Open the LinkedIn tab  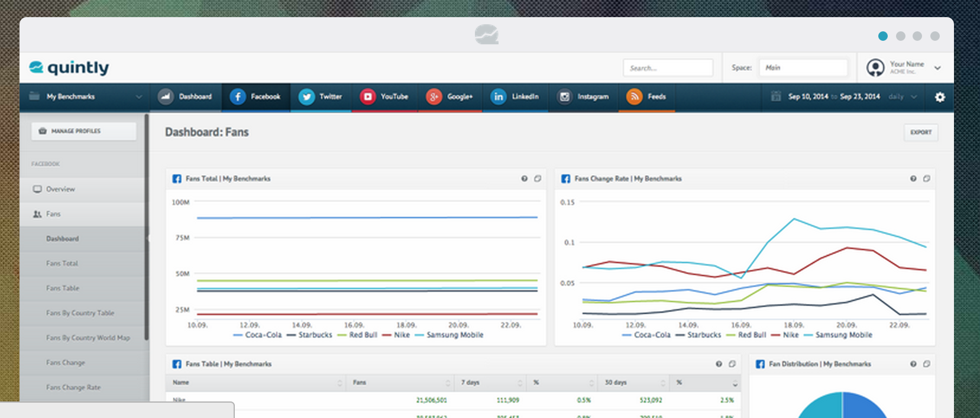click(515, 96)
